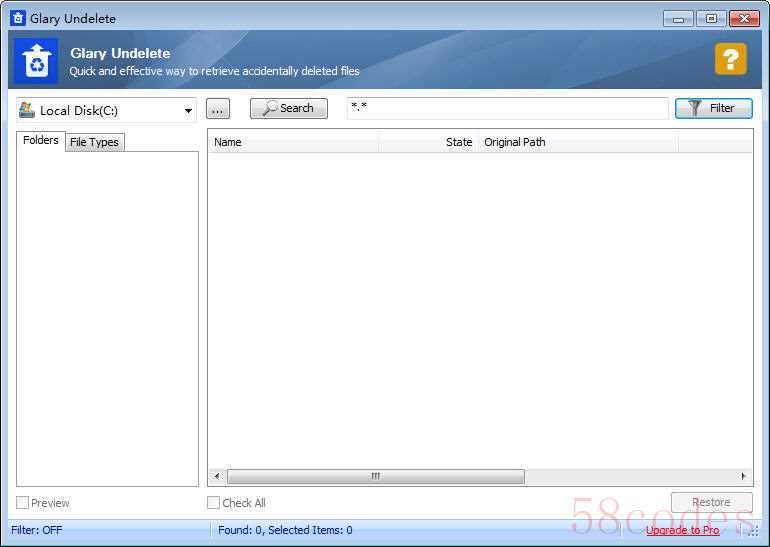770x547 pixels.
Task: Toggle the Preview checkbox
Action: (x=23, y=502)
